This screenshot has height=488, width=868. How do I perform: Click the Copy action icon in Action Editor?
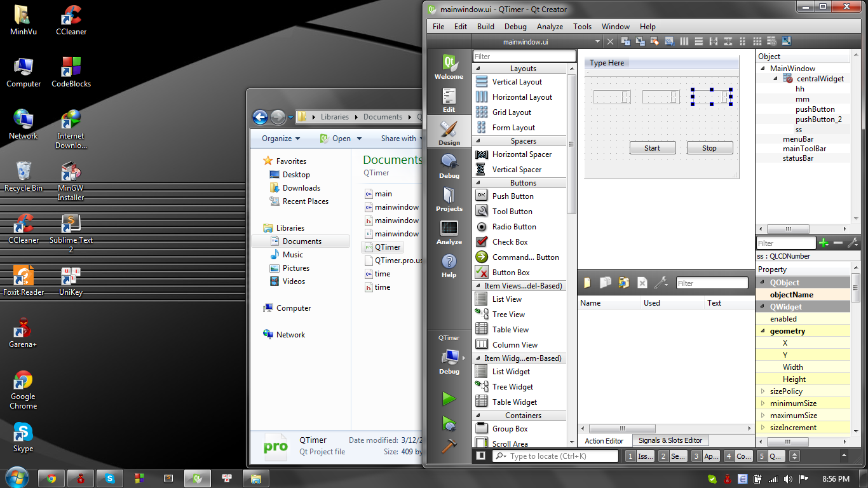click(x=606, y=283)
